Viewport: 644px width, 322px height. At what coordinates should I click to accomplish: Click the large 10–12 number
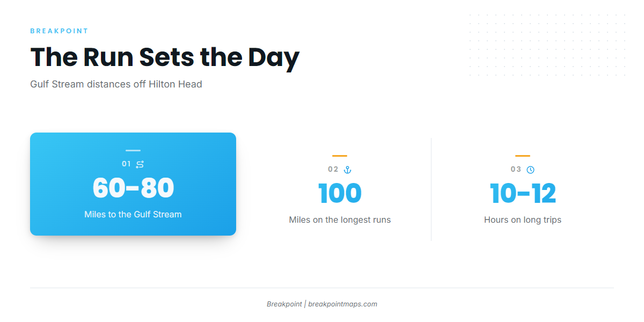523,194
